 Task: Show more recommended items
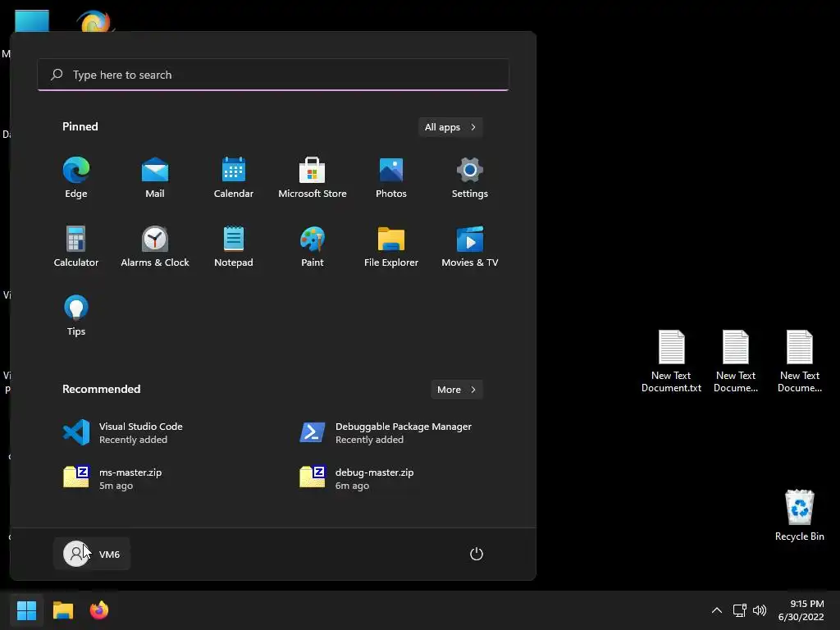tap(456, 390)
